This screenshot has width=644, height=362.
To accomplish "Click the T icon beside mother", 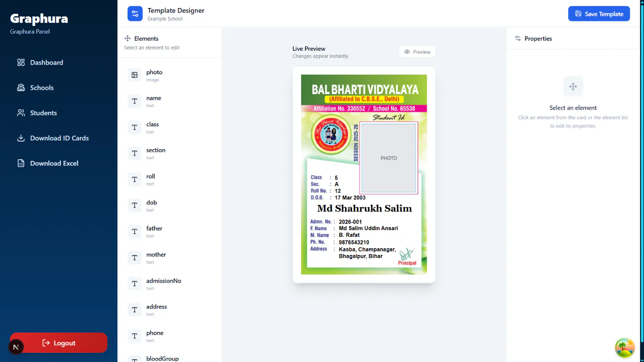I will [135, 257].
